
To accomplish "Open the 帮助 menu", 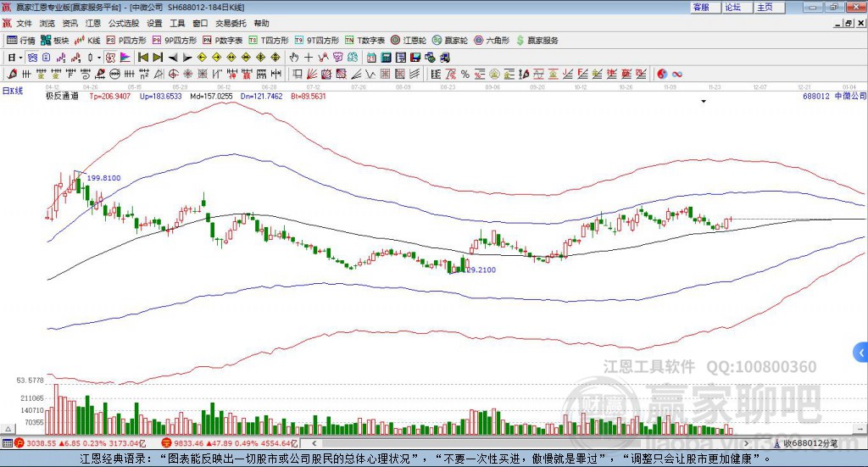I will coord(261,23).
